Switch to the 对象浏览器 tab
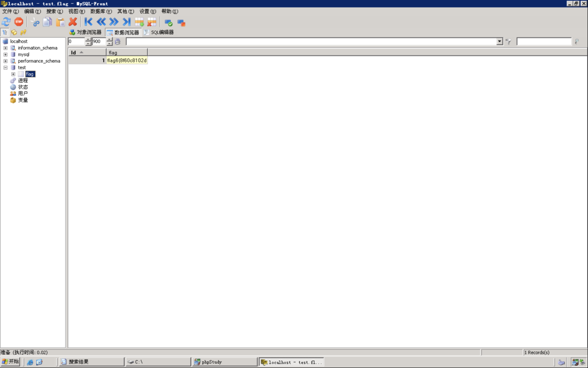The image size is (588, 368). [x=85, y=32]
